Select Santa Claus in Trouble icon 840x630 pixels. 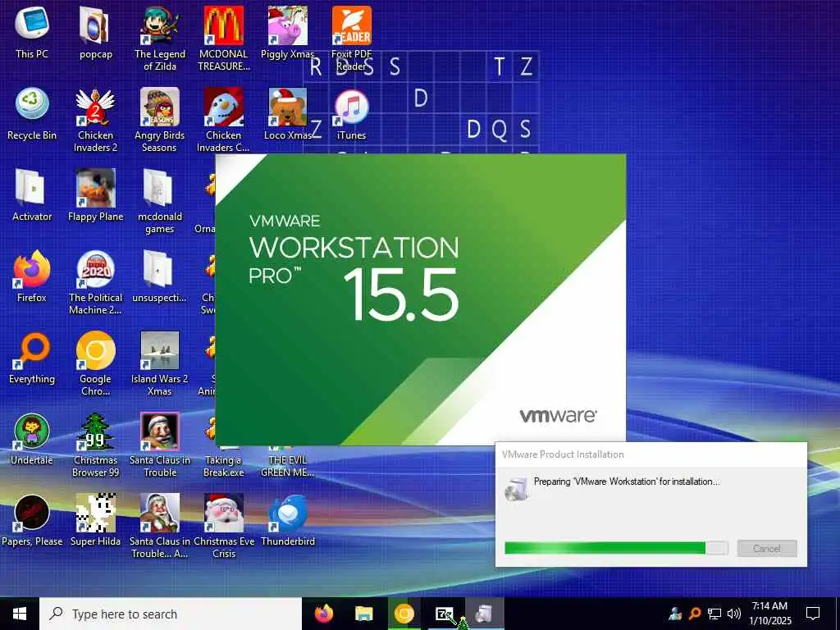point(160,445)
